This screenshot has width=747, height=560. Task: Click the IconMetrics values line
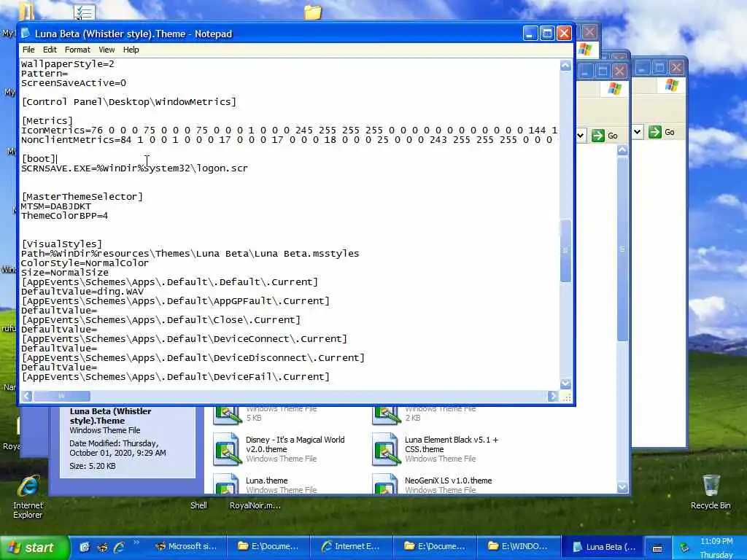click(x=289, y=130)
